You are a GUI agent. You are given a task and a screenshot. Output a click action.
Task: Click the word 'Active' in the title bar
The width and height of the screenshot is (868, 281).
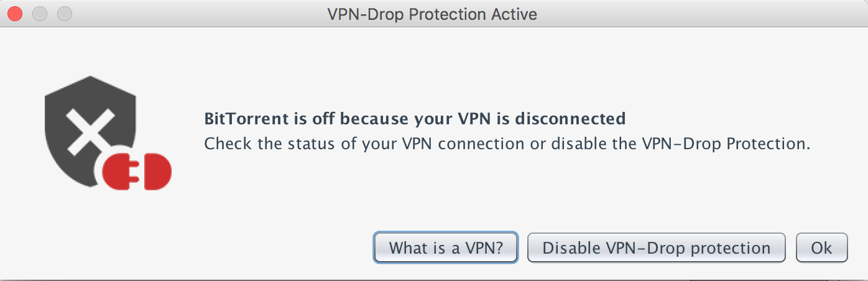point(515,14)
